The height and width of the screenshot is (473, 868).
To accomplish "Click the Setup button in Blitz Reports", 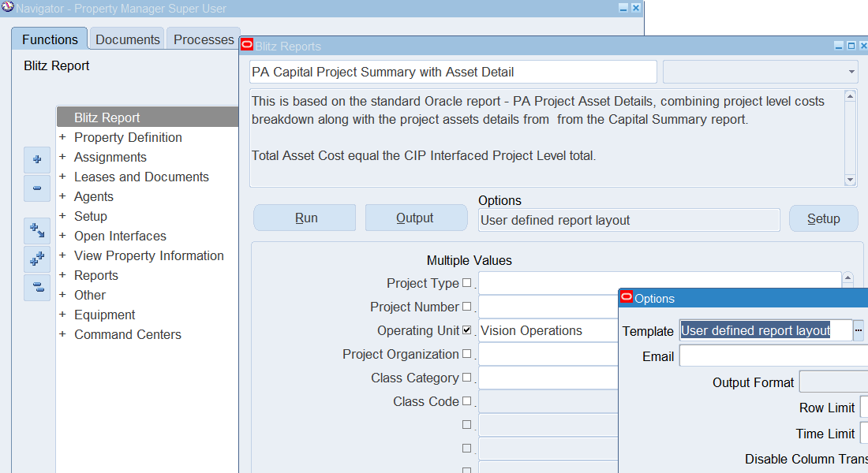I will coord(823,218).
